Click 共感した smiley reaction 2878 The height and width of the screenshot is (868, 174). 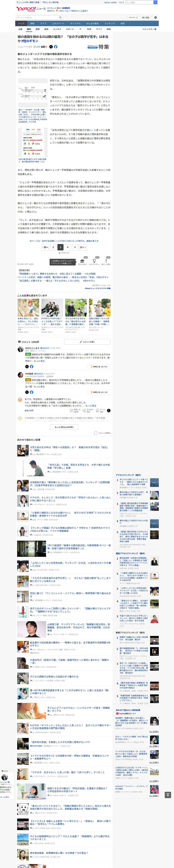[x=71, y=410]
